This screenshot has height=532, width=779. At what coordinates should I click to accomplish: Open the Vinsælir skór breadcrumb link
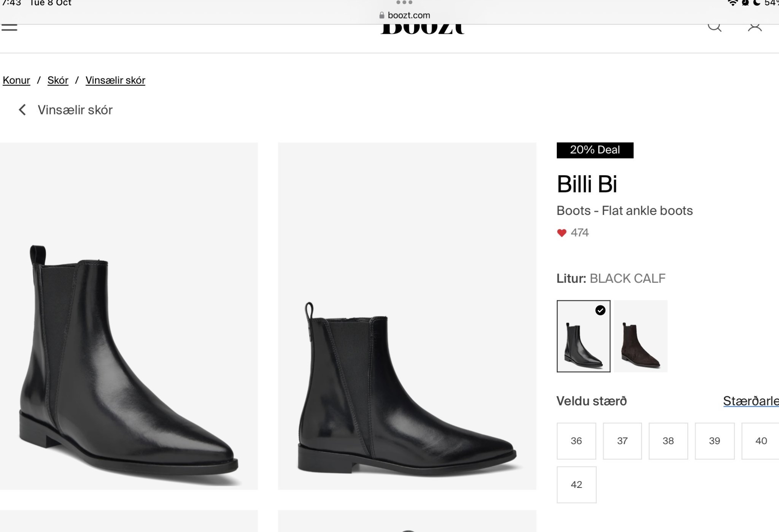[x=115, y=80]
